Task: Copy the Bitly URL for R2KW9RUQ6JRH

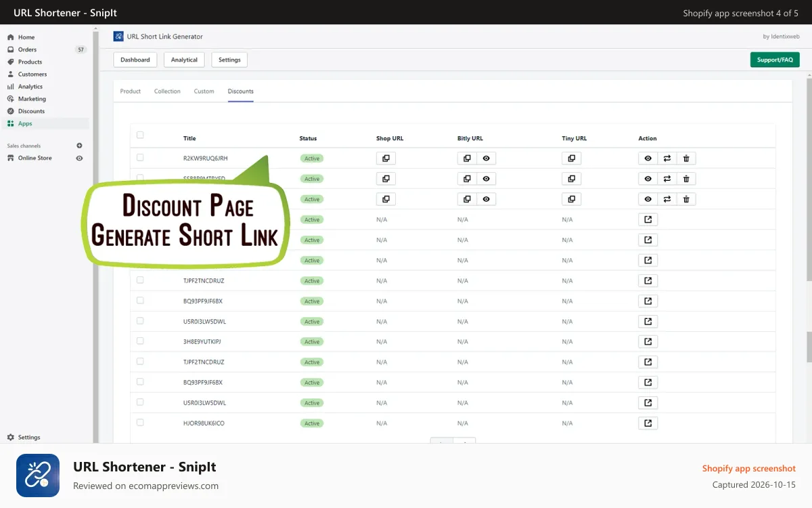Action: 467,158
